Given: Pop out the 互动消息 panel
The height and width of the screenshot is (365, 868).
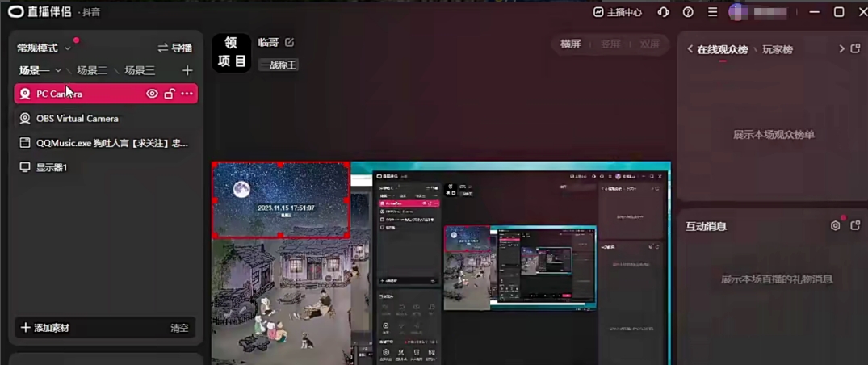Looking at the screenshot, I should tap(856, 226).
